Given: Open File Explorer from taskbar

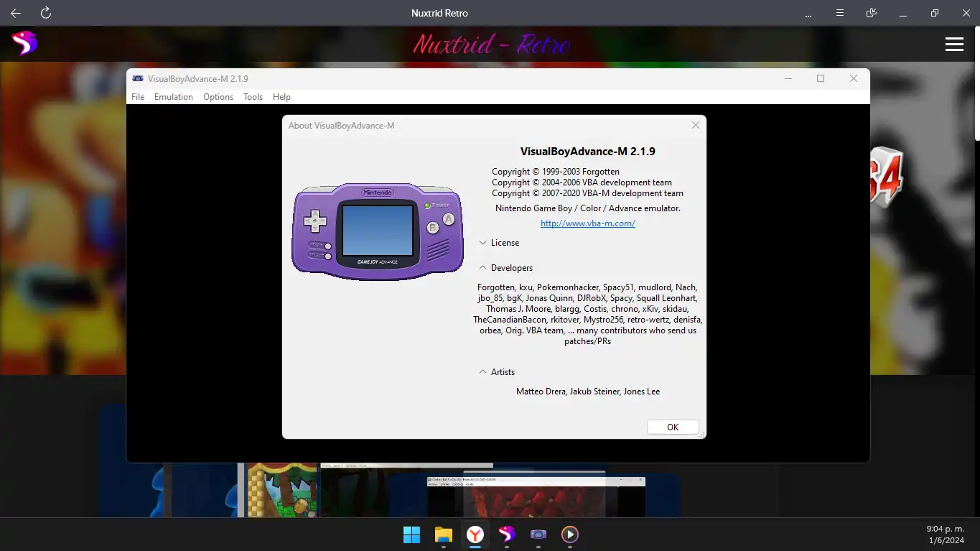Looking at the screenshot, I should (x=444, y=534).
